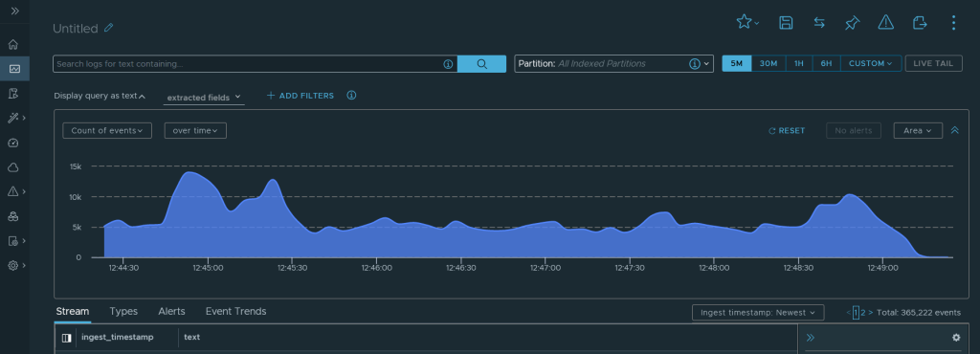Switch to the Event Trends tab
This screenshot has width=980, height=354.
(x=235, y=311)
